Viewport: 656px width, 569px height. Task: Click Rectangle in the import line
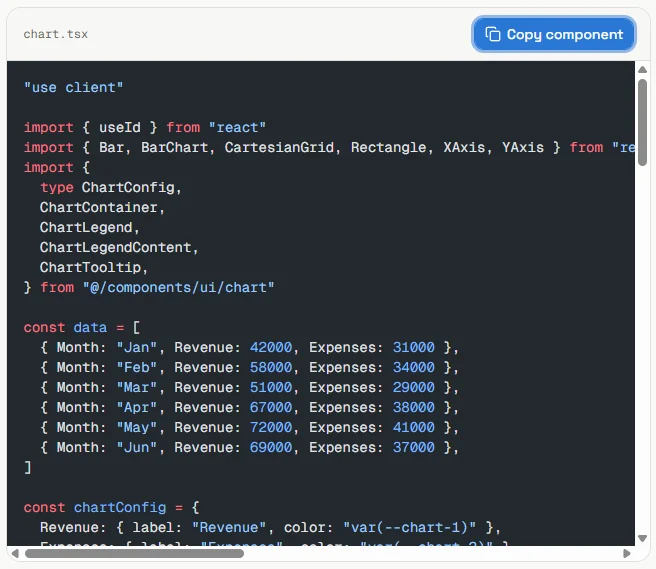pos(388,147)
